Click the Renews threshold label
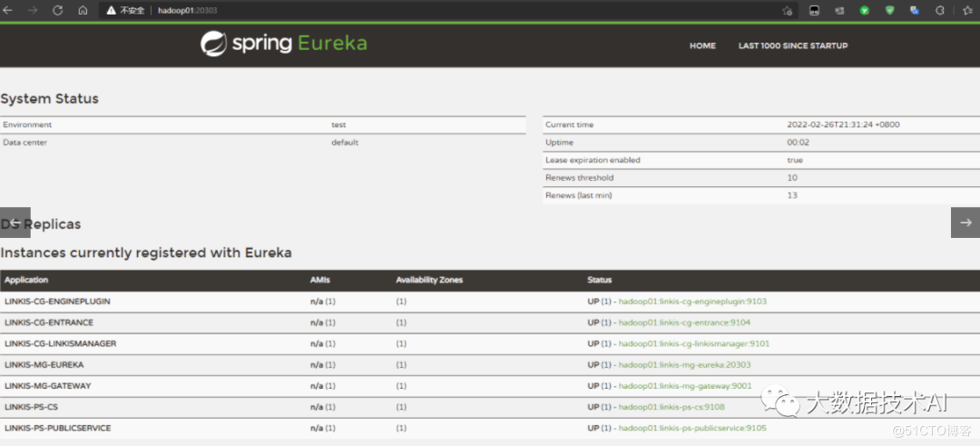This screenshot has width=980, height=446. coord(579,178)
